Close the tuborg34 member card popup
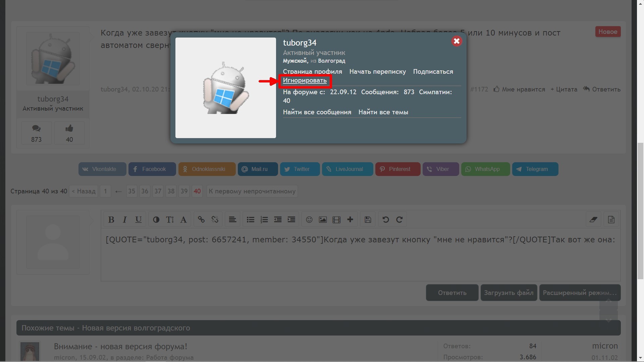 pyautogui.click(x=457, y=41)
